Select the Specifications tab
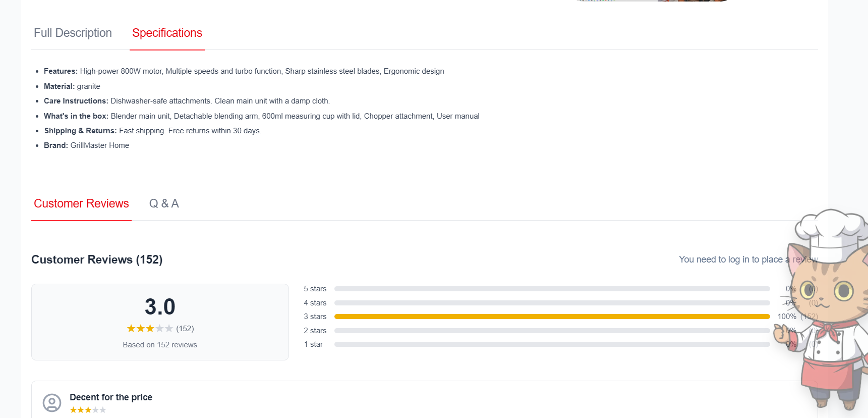The image size is (868, 418). [x=167, y=33]
